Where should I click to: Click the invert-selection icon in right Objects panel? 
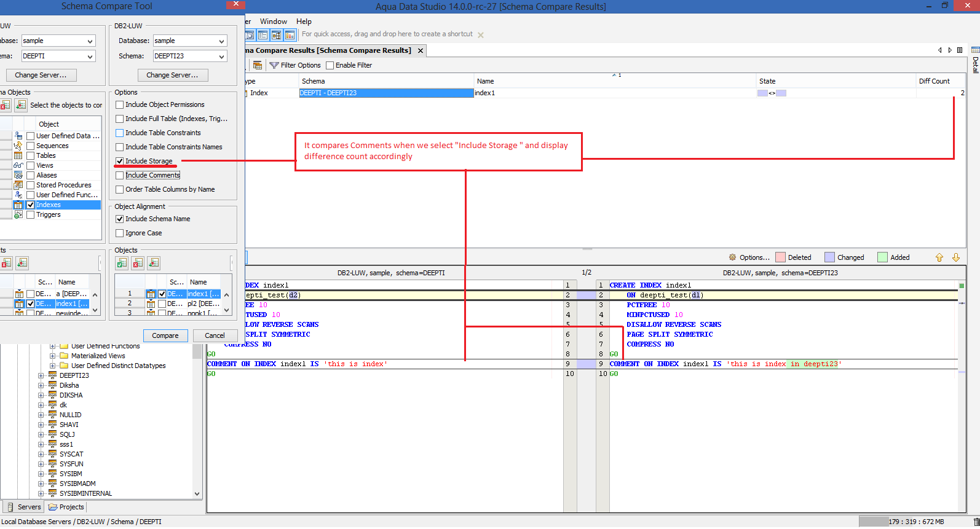(154, 263)
